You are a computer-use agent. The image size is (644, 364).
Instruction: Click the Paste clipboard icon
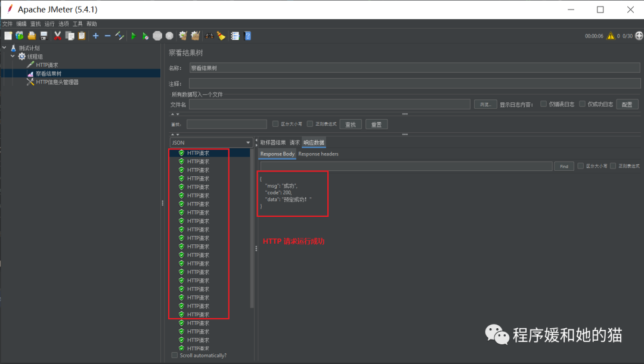(x=82, y=36)
